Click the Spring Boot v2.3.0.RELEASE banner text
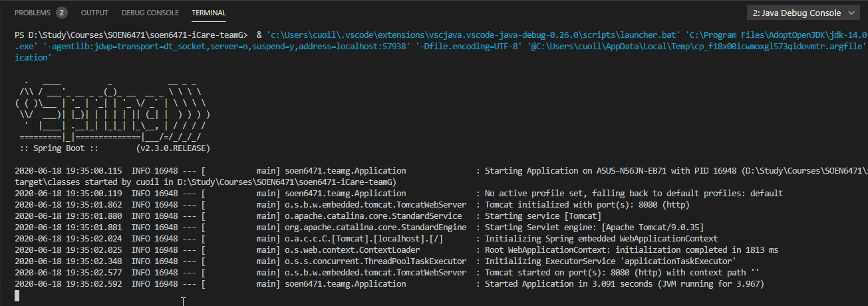The image size is (868, 306). pyautogui.click(x=116, y=148)
